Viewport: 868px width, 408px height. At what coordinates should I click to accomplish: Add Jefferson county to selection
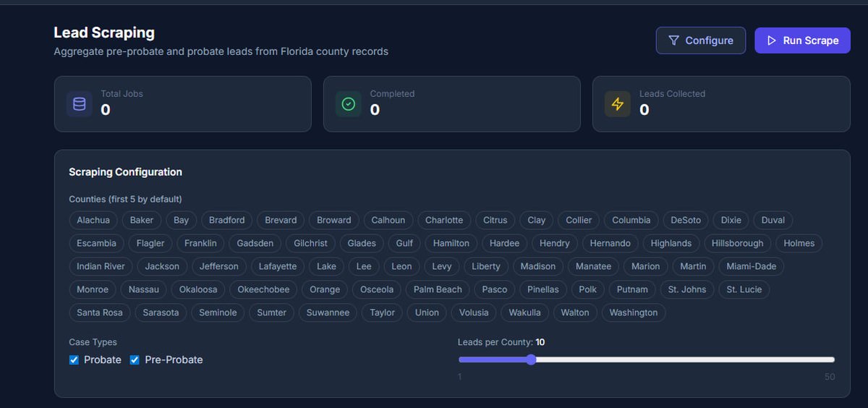(219, 266)
